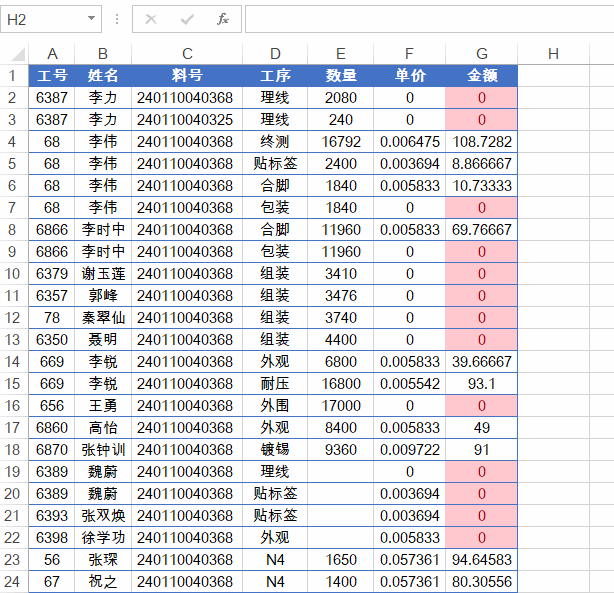Select the cell containing 镀锡
The width and height of the screenshot is (614, 593).
275,450
